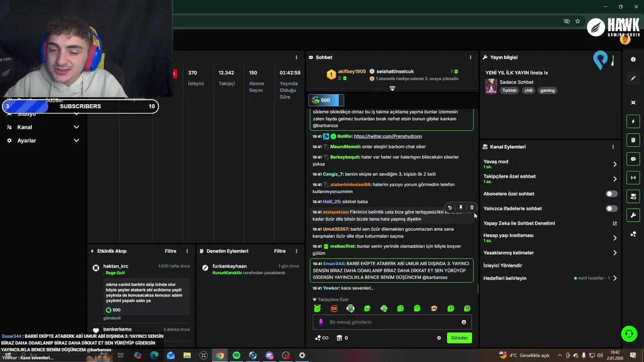The width and height of the screenshot is (644, 362).
Task: Toggle the lightning bolt activity feed icon
Action: click(x=633, y=121)
